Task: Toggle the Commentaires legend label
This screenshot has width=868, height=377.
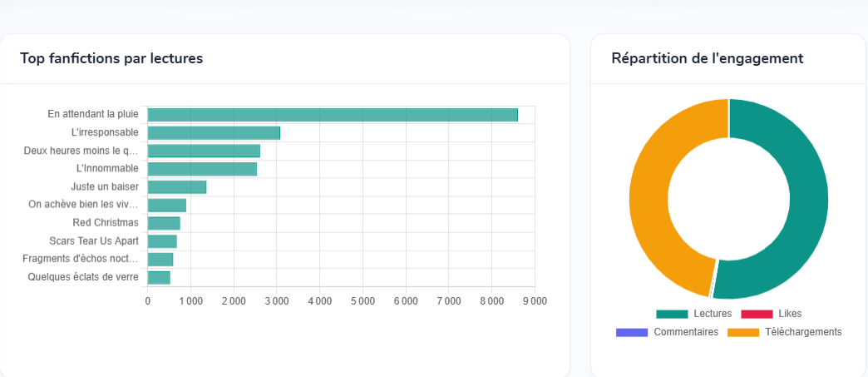Action: point(685,332)
